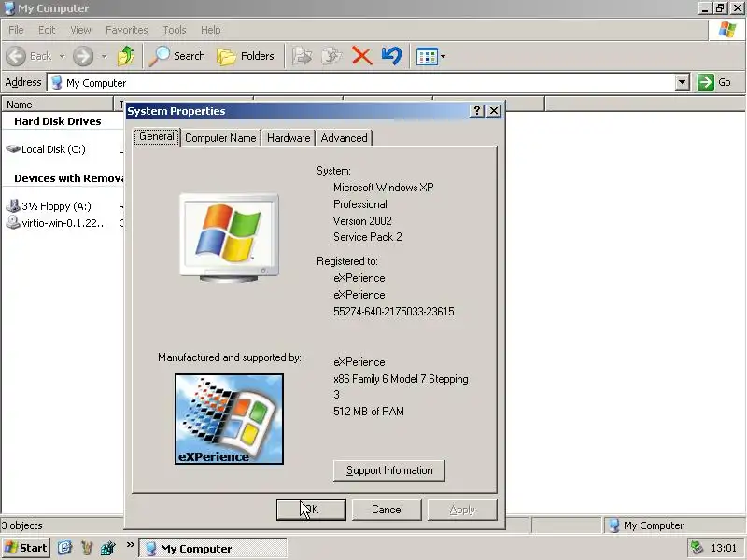Image resolution: width=747 pixels, height=560 pixels.
Task: Click the green Go button
Action: (x=714, y=82)
